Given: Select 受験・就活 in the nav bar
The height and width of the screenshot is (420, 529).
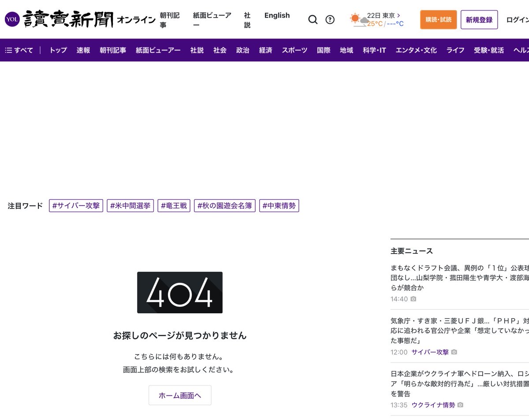Looking at the screenshot, I should click(x=489, y=50).
